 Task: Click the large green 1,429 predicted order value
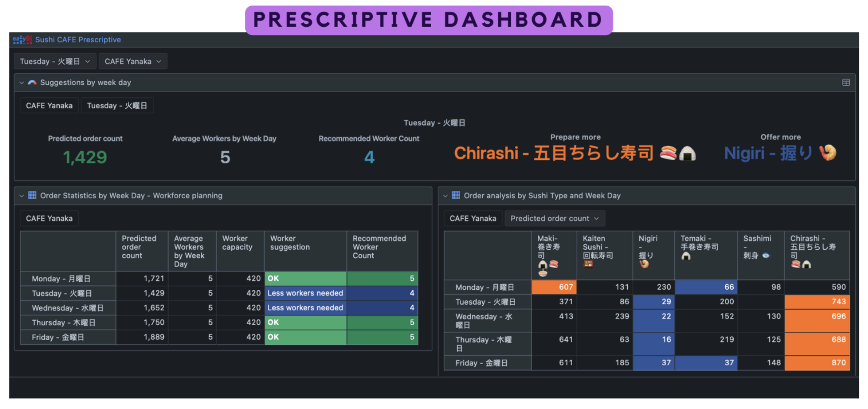(x=85, y=157)
